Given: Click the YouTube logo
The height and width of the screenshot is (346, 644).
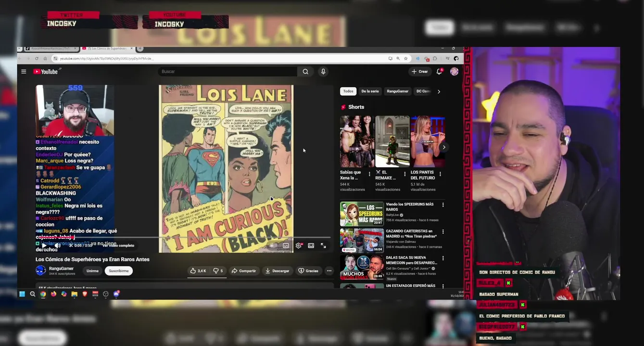Looking at the screenshot, I should (46, 72).
